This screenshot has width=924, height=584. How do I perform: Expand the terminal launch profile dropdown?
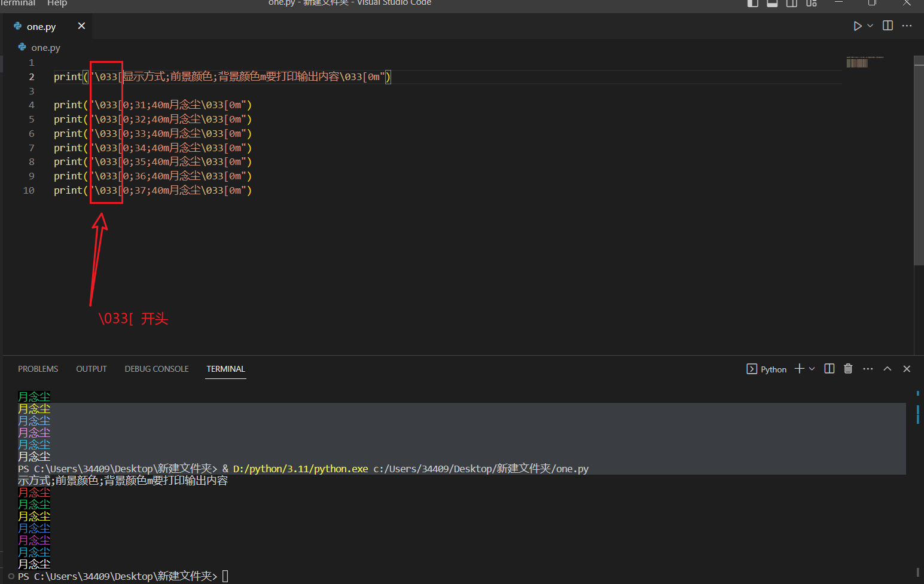click(812, 369)
